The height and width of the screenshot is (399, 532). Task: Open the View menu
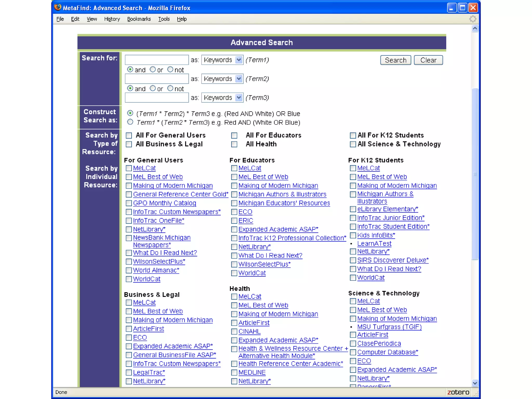92,19
